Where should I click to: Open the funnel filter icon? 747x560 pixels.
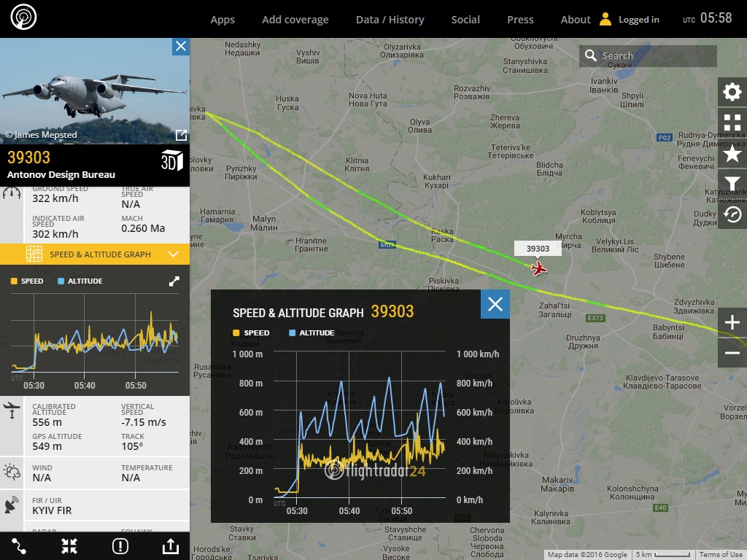[732, 184]
